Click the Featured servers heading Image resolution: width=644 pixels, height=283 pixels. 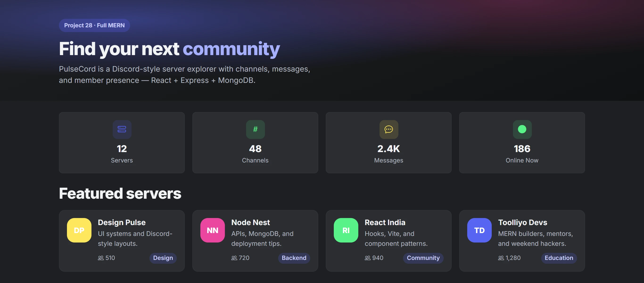(x=120, y=193)
